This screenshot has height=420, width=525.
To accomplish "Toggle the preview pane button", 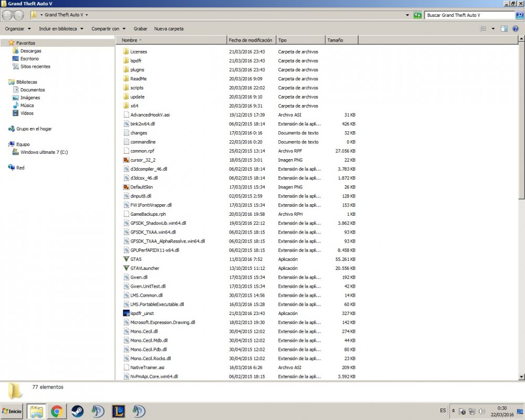I will coord(504,29).
